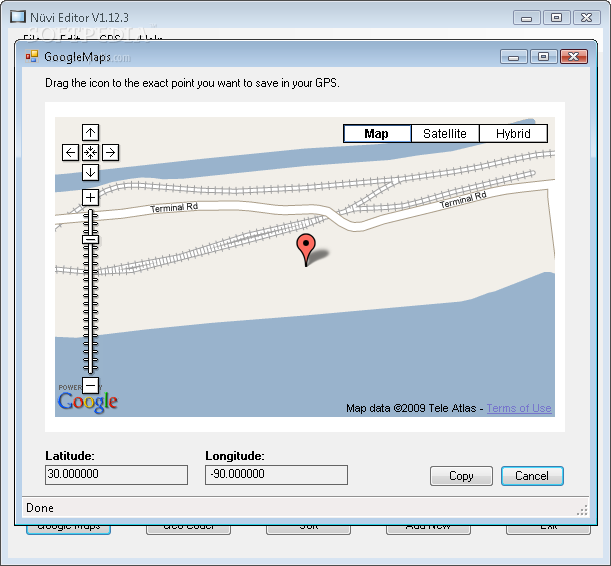Open the Terms of Use link
Viewport: 611px width, 566px height.
(x=519, y=408)
